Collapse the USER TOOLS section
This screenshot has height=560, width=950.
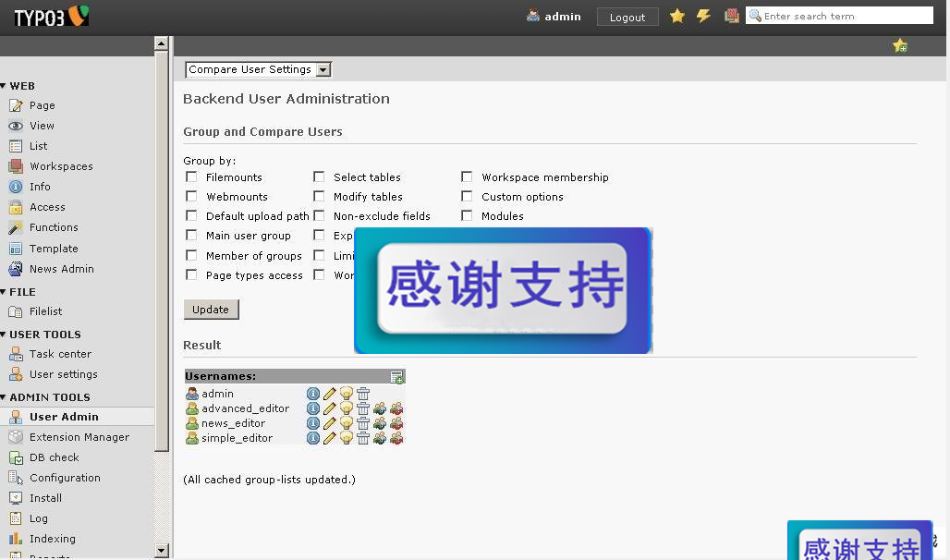pyautogui.click(x=4, y=335)
